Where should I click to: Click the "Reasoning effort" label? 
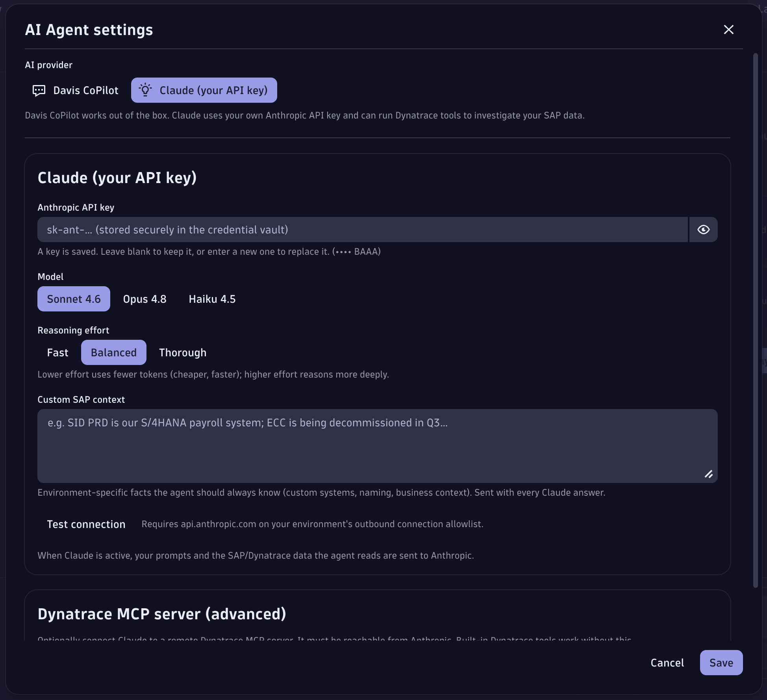click(x=73, y=330)
